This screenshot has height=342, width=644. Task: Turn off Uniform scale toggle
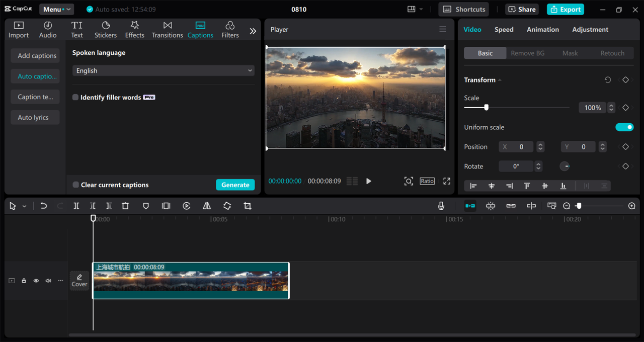click(x=624, y=127)
